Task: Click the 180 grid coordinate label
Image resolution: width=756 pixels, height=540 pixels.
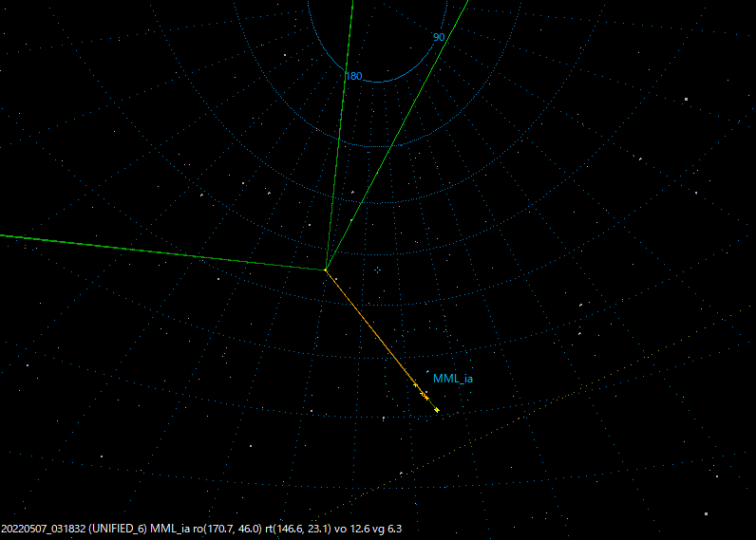Action: click(x=354, y=76)
